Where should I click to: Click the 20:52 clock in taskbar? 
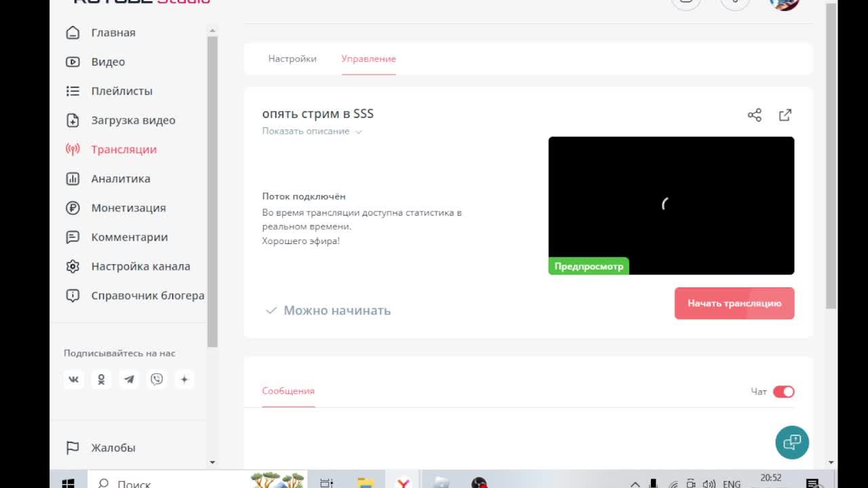pyautogui.click(x=771, y=478)
